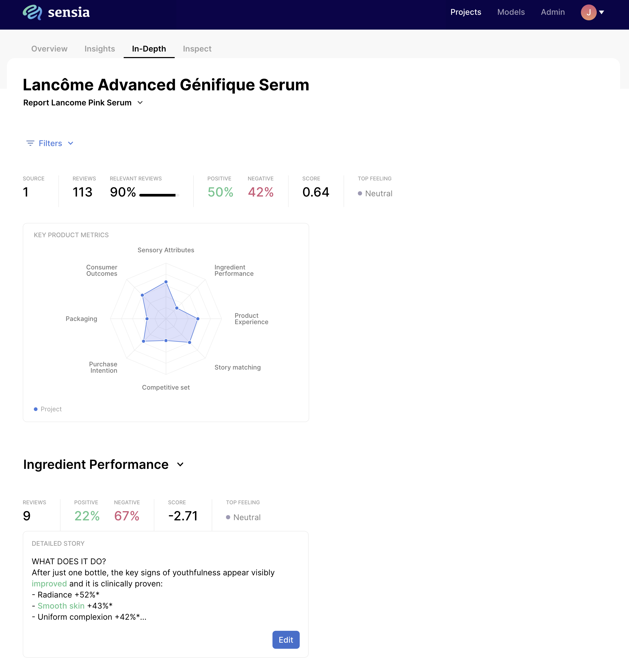The height and width of the screenshot is (672, 629).
Task: Open the Insights tab
Action: point(99,49)
